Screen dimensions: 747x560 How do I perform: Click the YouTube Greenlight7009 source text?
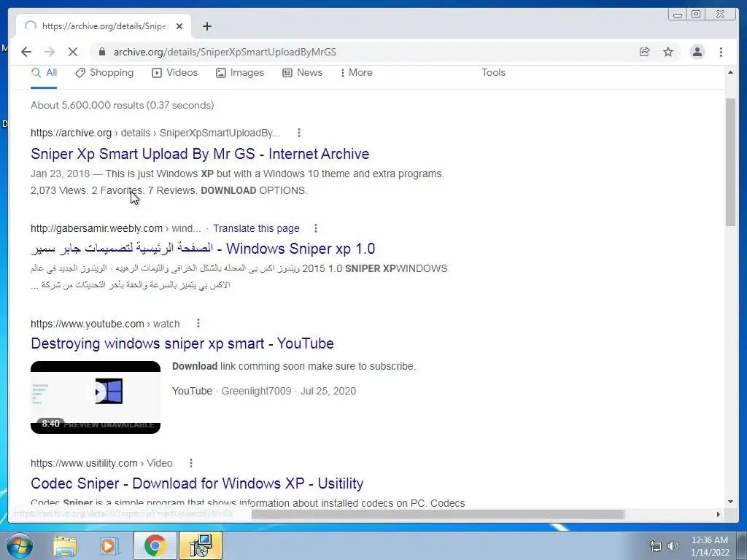coord(264,391)
